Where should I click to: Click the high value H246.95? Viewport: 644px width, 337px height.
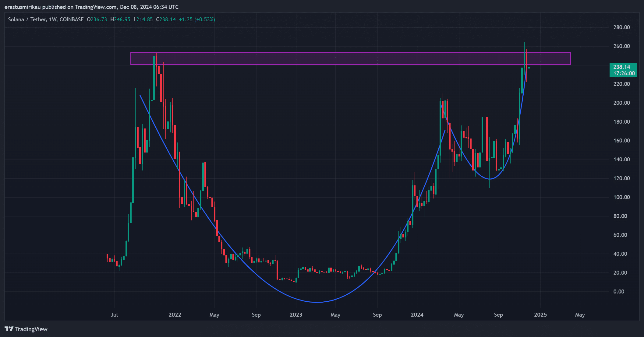coord(120,19)
